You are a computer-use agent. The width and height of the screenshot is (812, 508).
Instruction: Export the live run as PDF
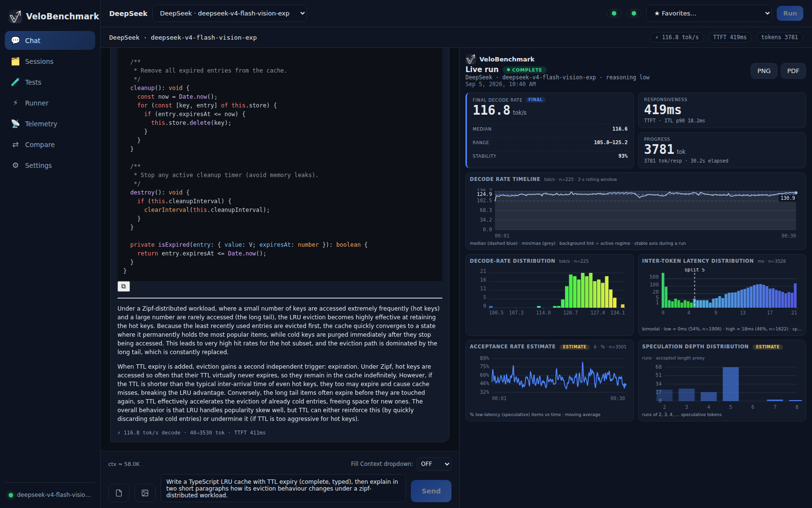point(793,71)
